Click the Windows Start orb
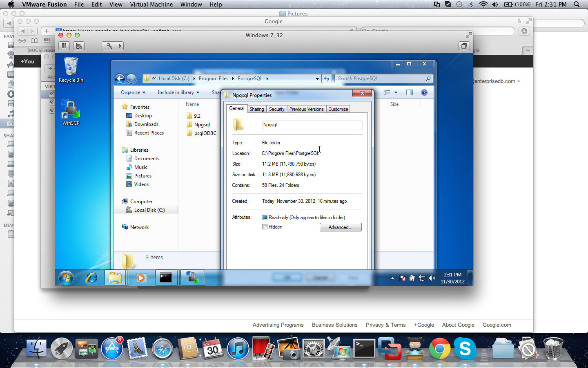 (66, 278)
